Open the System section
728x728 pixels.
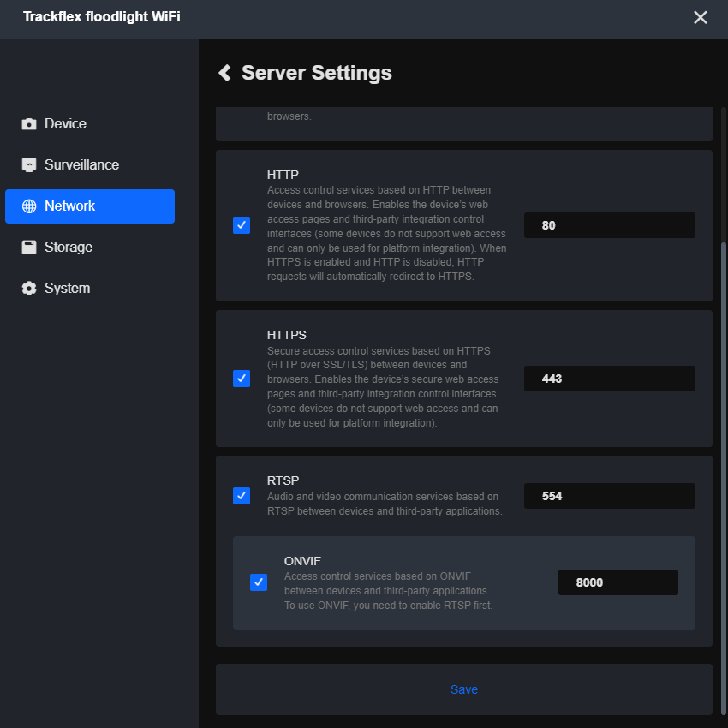tap(90, 289)
